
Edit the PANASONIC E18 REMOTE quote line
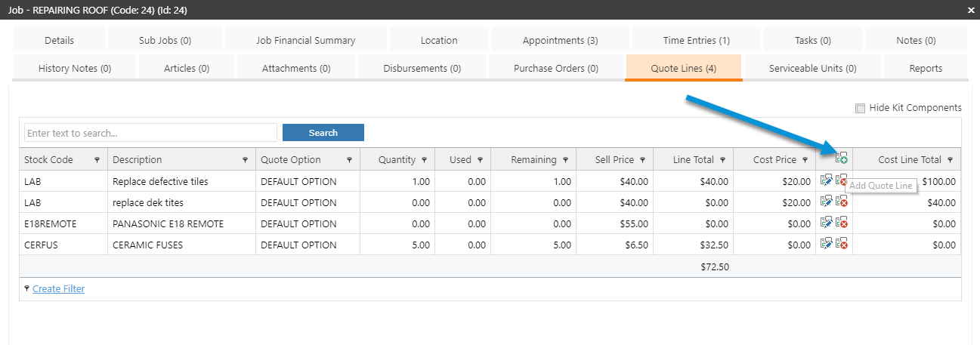point(827,223)
